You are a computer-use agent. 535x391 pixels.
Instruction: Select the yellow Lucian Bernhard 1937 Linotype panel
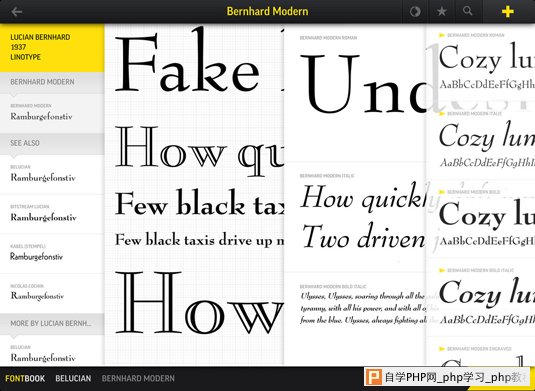coord(52,48)
